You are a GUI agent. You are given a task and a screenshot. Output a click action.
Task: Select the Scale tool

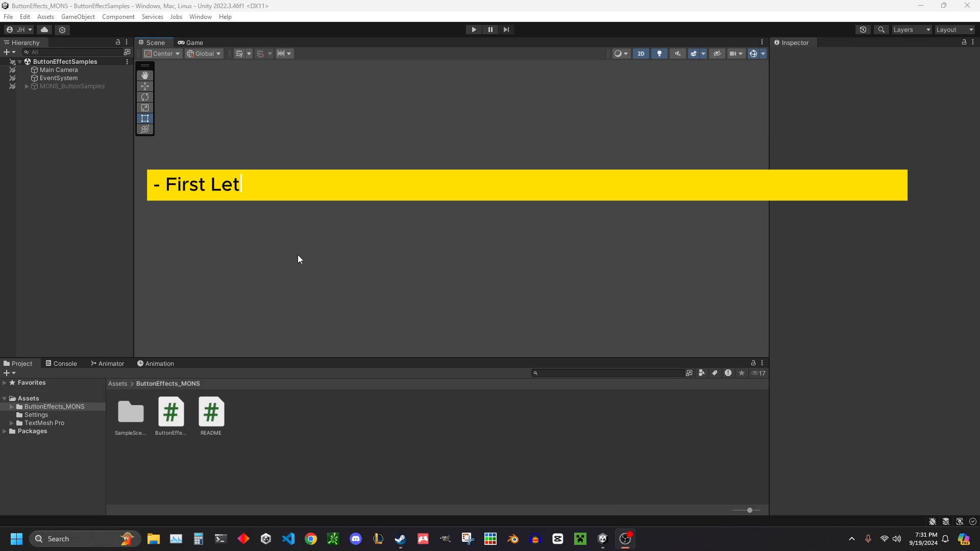[x=145, y=108]
